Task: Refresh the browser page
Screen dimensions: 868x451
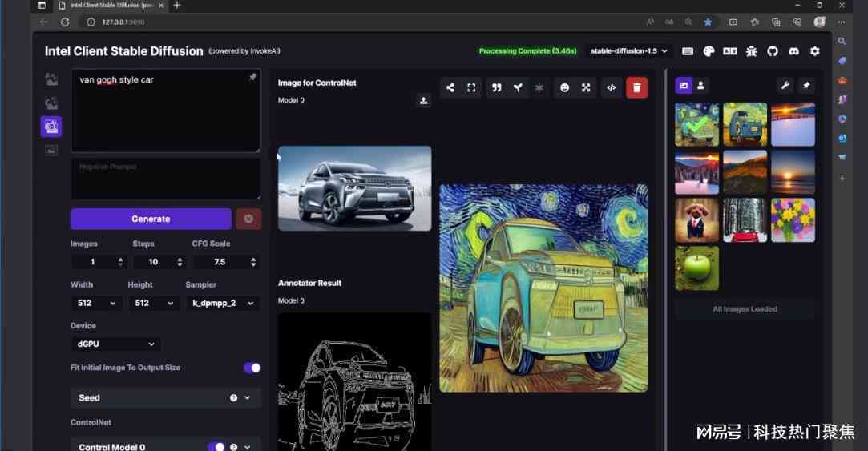Action: point(65,22)
